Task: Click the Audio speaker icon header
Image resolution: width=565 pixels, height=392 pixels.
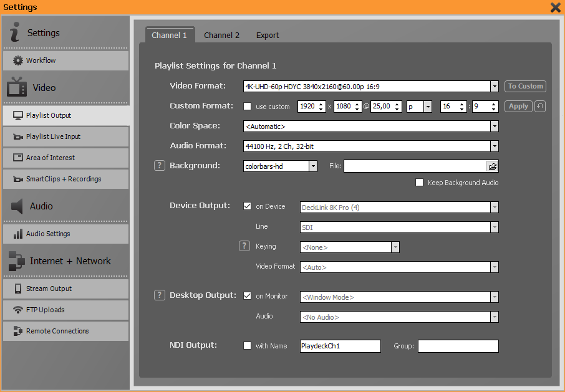Action: pos(17,206)
